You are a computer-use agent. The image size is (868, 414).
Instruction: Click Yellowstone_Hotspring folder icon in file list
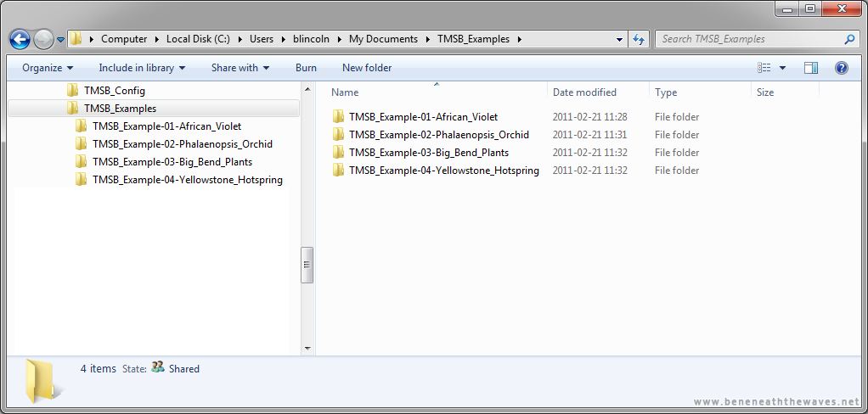(x=338, y=170)
